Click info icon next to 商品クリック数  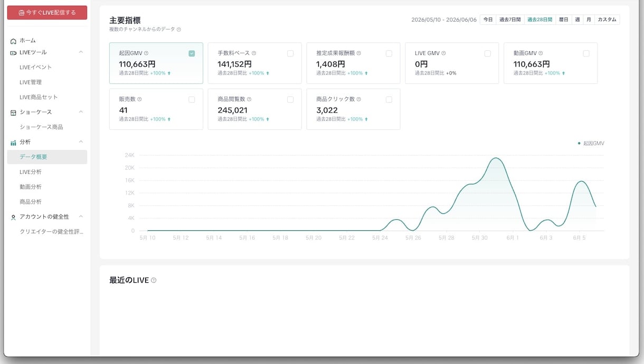359,99
